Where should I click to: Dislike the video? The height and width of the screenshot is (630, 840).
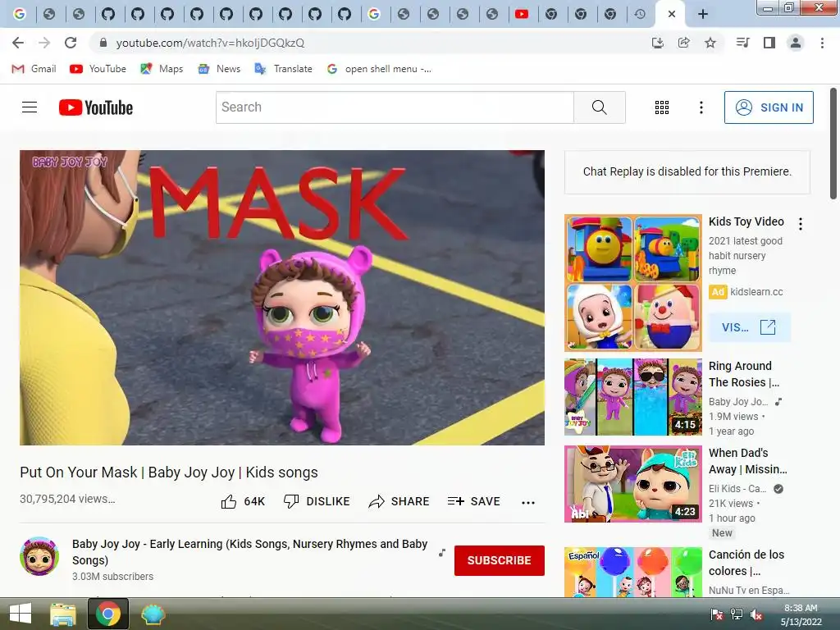click(x=317, y=501)
